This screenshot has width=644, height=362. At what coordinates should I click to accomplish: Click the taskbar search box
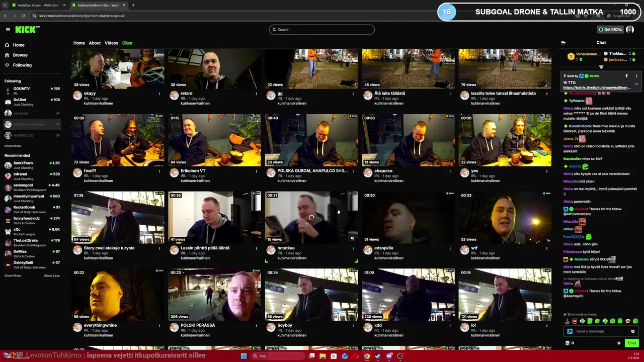[278, 356]
